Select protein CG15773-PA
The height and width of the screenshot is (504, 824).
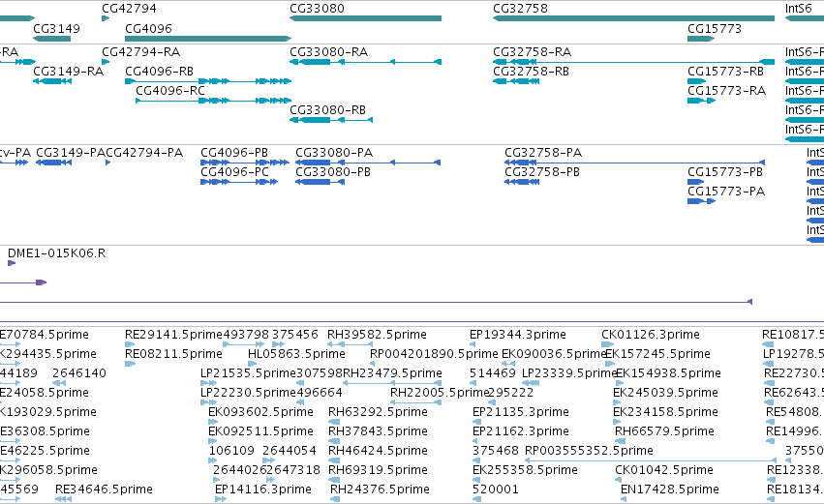(726, 192)
